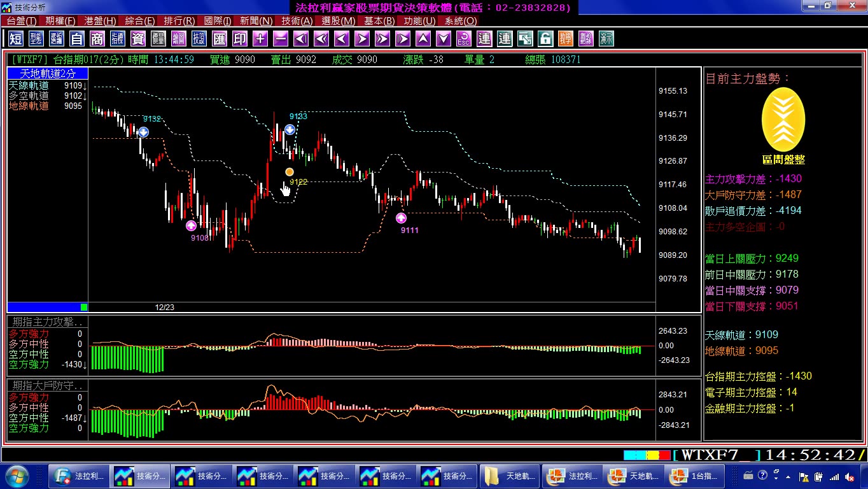Show hidden icons in system tray
The height and width of the screenshot is (489, 868).
(789, 476)
